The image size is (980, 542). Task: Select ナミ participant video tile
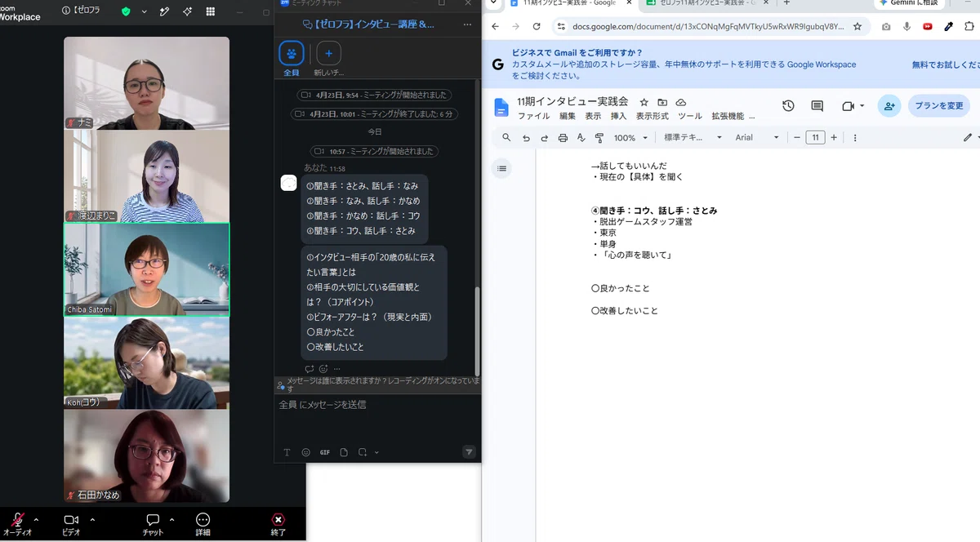point(147,83)
